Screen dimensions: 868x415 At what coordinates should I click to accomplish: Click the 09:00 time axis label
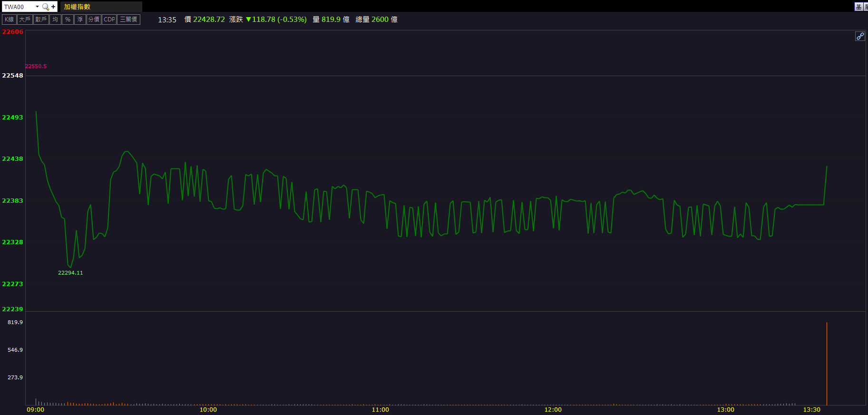click(36, 410)
